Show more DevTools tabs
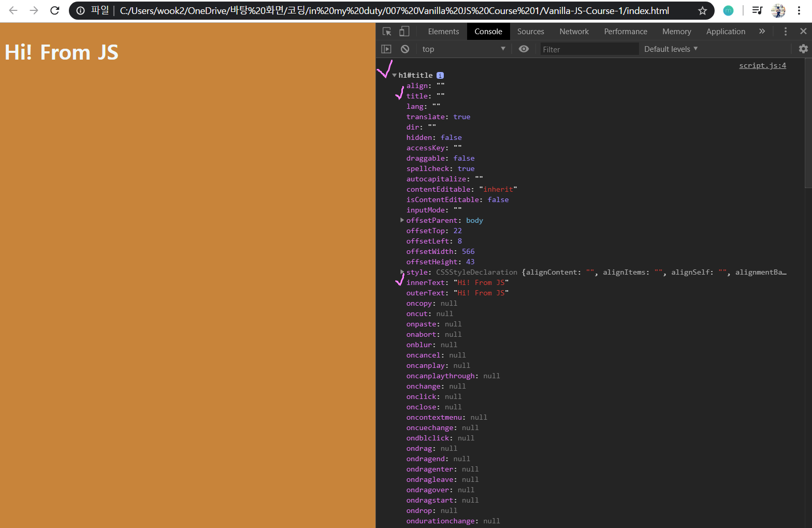 click(762, 32)
